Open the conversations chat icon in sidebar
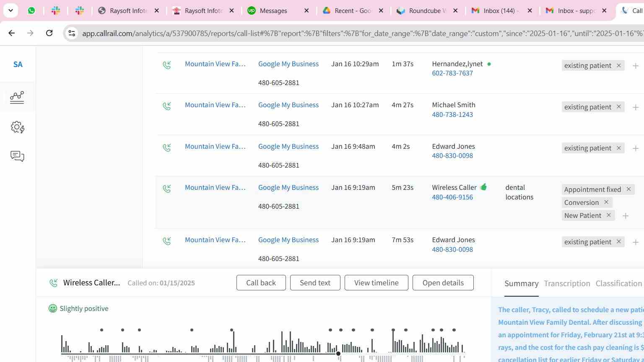Viewport: 644px width, 362px height. (17, 156)
